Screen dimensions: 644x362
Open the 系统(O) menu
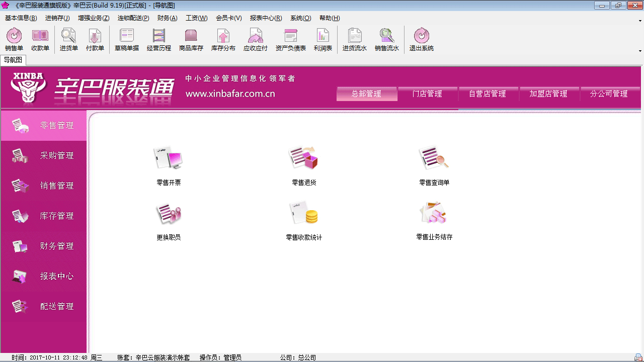(x=300, y=18)
